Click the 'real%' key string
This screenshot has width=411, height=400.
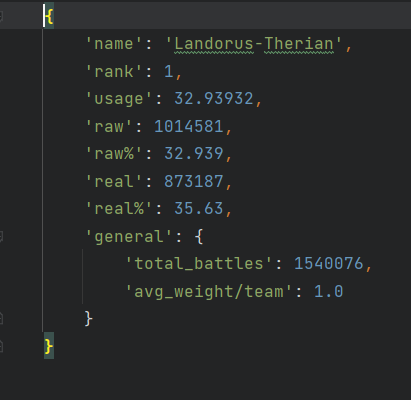click(x=119, y=209)
